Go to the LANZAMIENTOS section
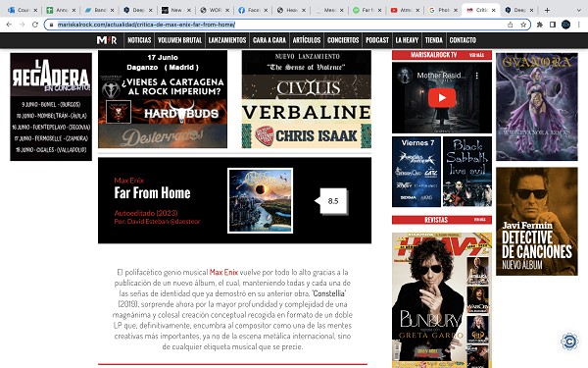 (x=227, y=40)
